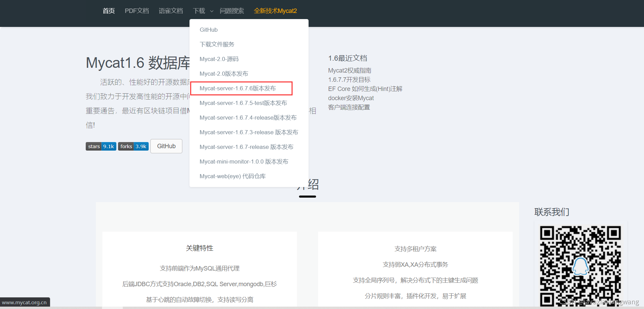Open the PDF文档 nav link
This screenshot has height=309, width=644.
(x=137, y=11)
